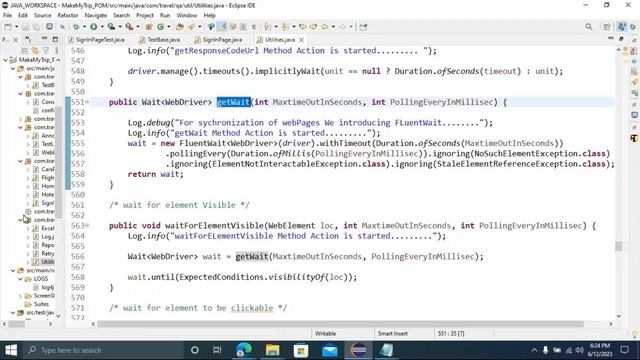Screen dimensions: 640x360
Task: Click the New Java Class green icon
Action: pyautogui.click(x=160, y=27)
